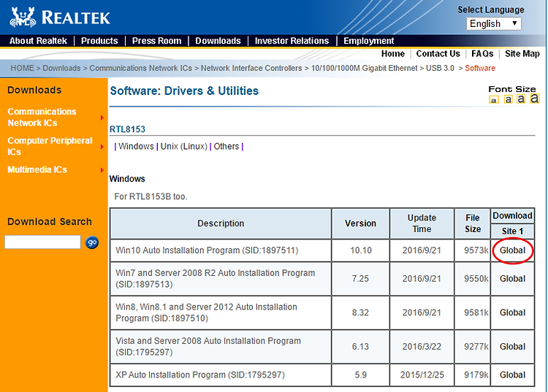Click Network Interface Controllers breadcrumb
Image resolution: width=548 pixels, height=392 pixels.
(251, 68)
